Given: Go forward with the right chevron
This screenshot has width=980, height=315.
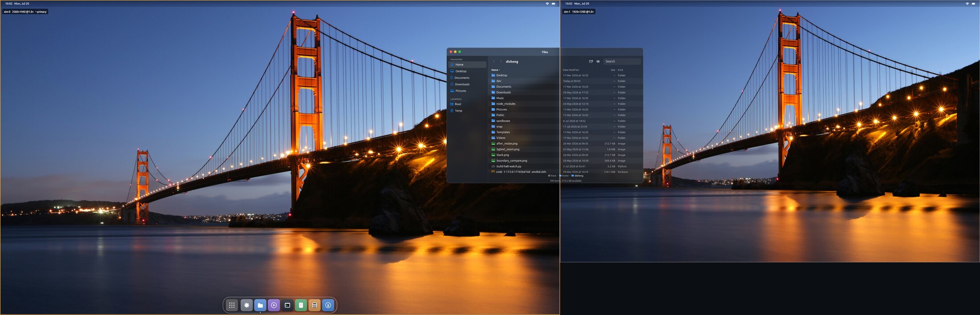Looking at the screenshot, I should pos(501,61).
